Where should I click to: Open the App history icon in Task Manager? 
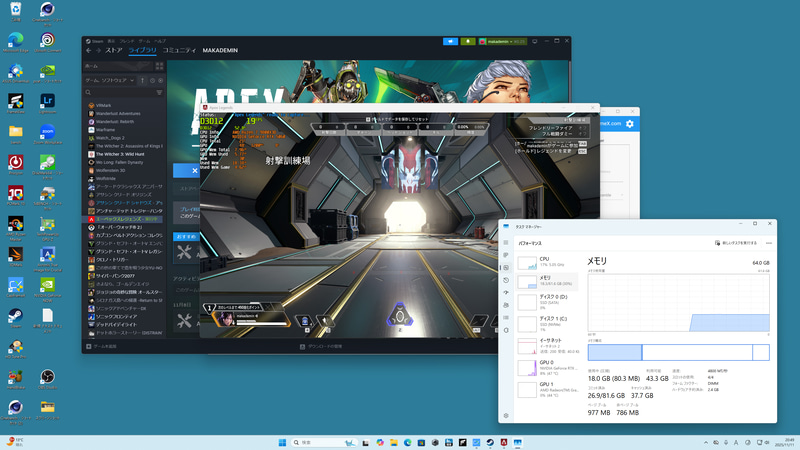(506, 280)
